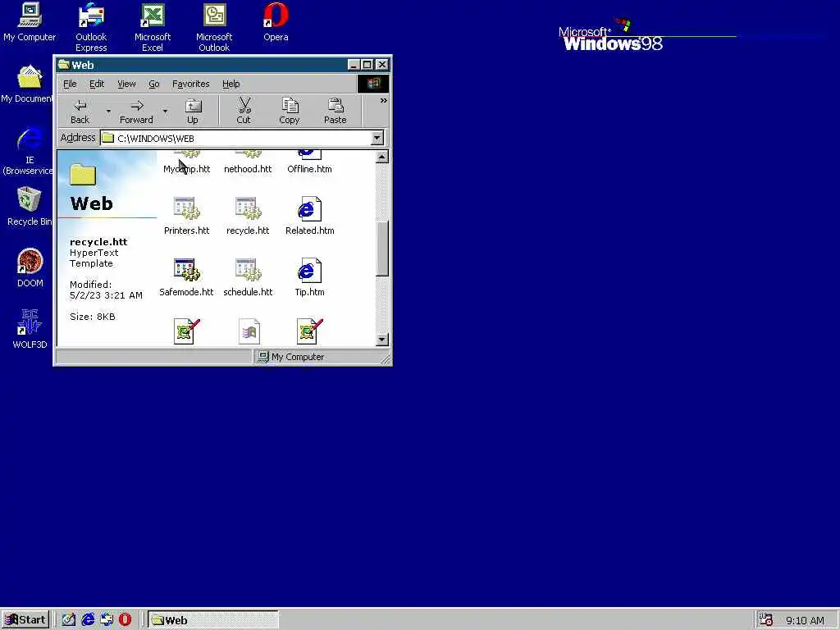Show more toolbar buttons chevron
840x630 pixels.
point(384,101)
